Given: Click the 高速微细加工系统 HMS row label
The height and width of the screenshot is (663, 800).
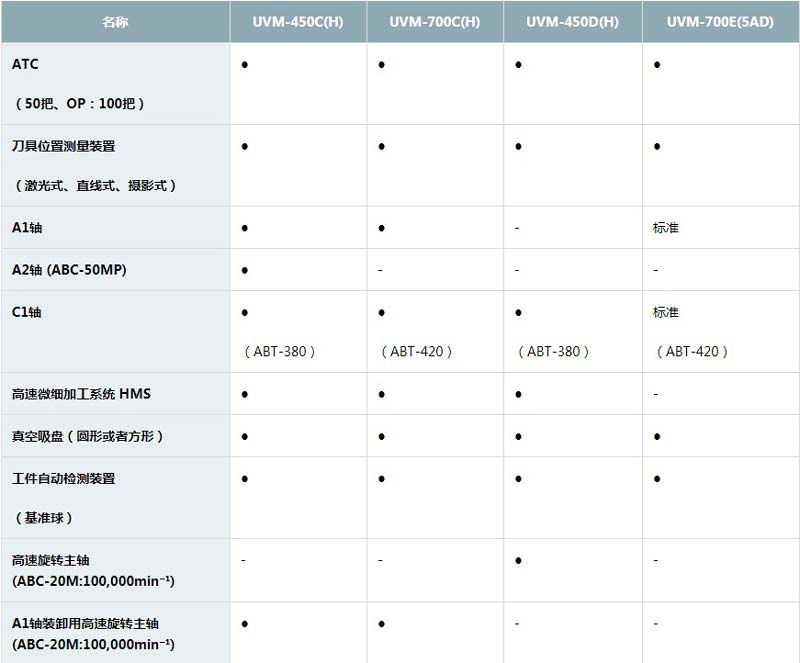Looking at the screenshot, I should (81, 394).
